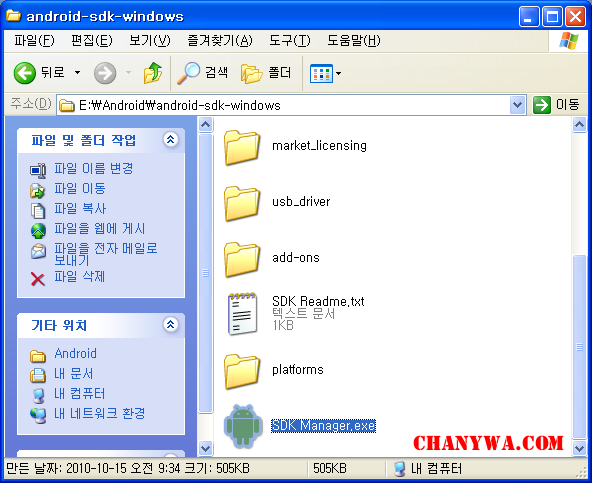Image resolution: width=592 pixels, height=483 pixels.
Task: Click the green Back arrow button
Action: (x=25, y=73)
